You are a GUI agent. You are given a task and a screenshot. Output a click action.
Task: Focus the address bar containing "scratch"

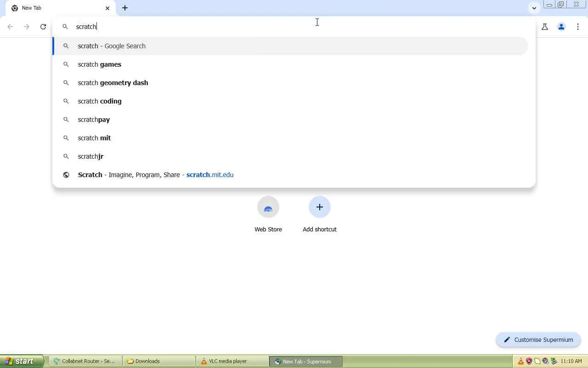tap(294, 27)
